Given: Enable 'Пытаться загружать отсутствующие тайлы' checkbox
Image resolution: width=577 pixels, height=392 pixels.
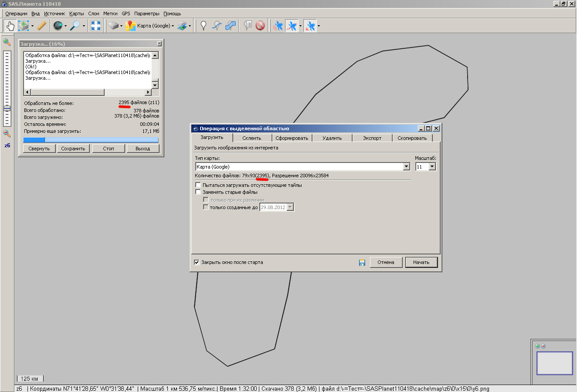Looking at the screenshot, I should [x=198, y=185].
